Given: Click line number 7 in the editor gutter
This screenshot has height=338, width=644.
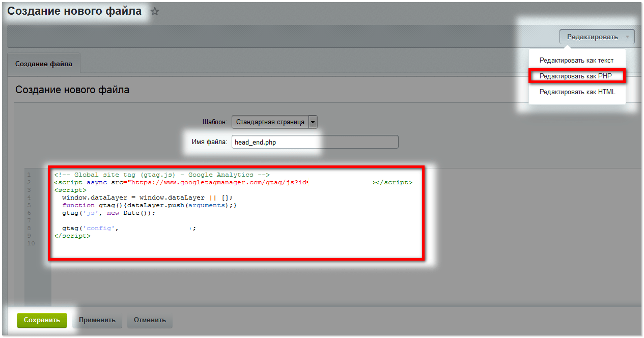Looking at the screenshot, I should coord(30,220).
